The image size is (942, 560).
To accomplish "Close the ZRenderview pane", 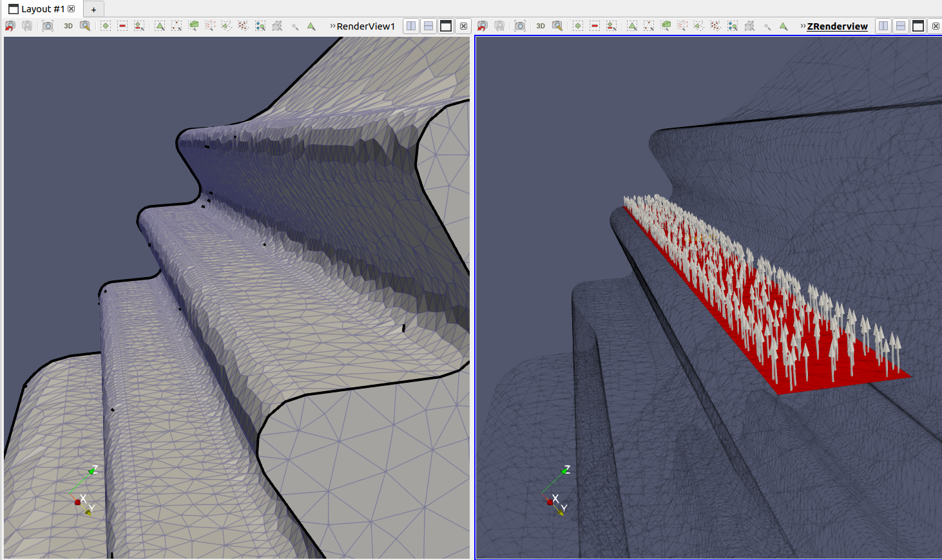I will [936, 26].
